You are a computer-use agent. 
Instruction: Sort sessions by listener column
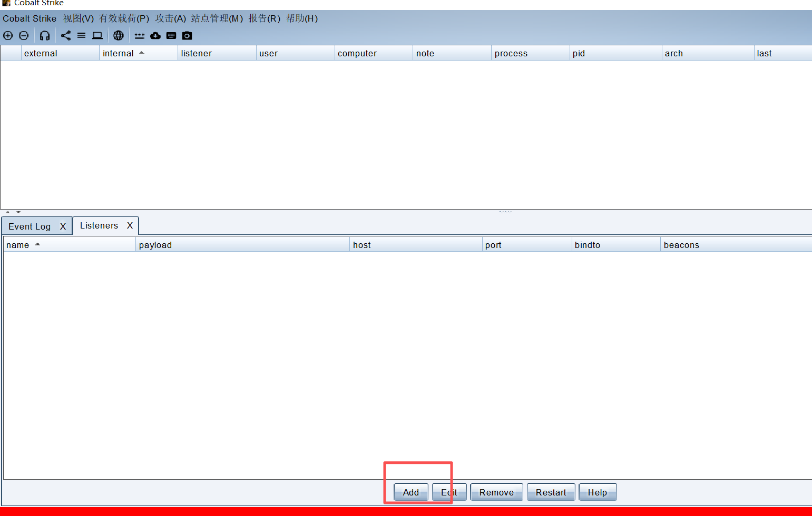[x=217, y=53]
